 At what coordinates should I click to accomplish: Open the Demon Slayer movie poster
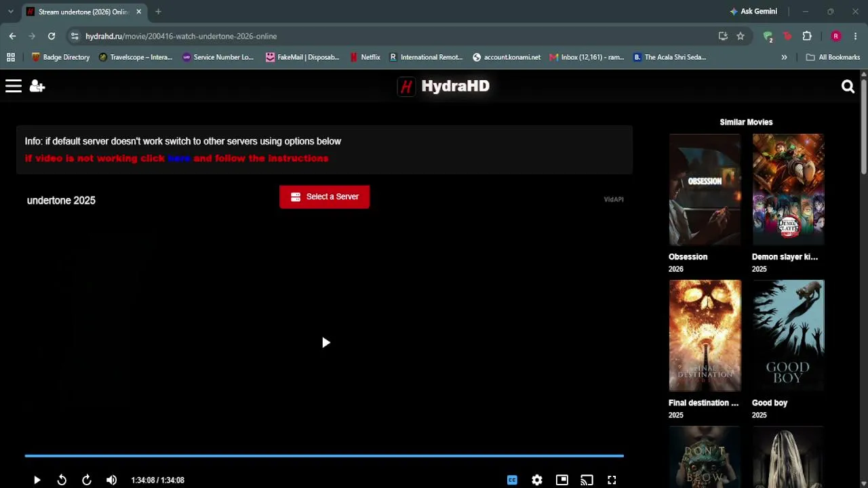788,189
